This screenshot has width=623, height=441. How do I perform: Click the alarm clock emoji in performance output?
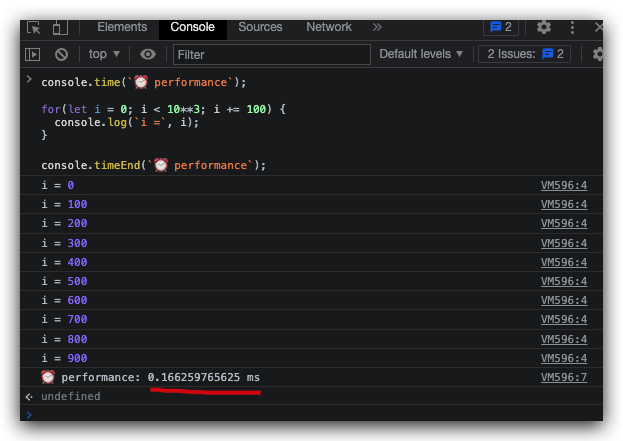click(x=48, y=377)
